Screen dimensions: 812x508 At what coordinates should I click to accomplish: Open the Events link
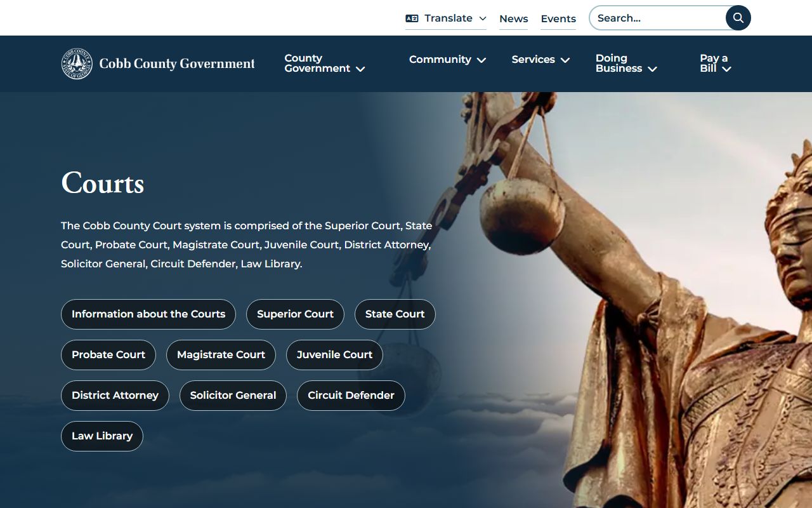558,19
